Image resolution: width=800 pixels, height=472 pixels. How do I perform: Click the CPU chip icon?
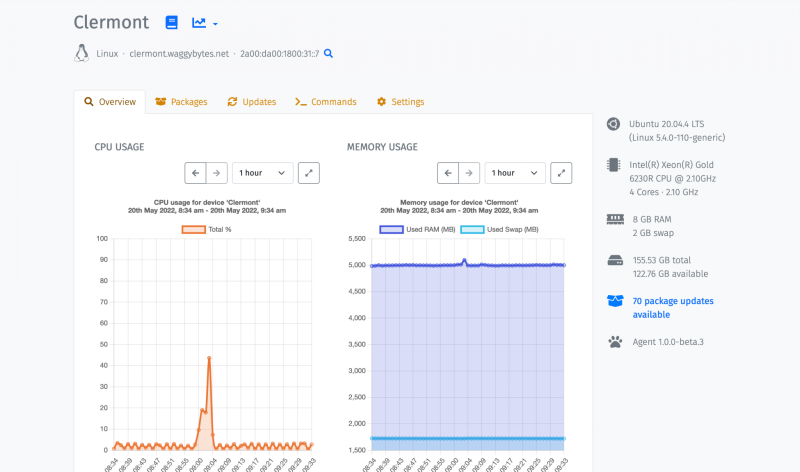click(614, 165)
